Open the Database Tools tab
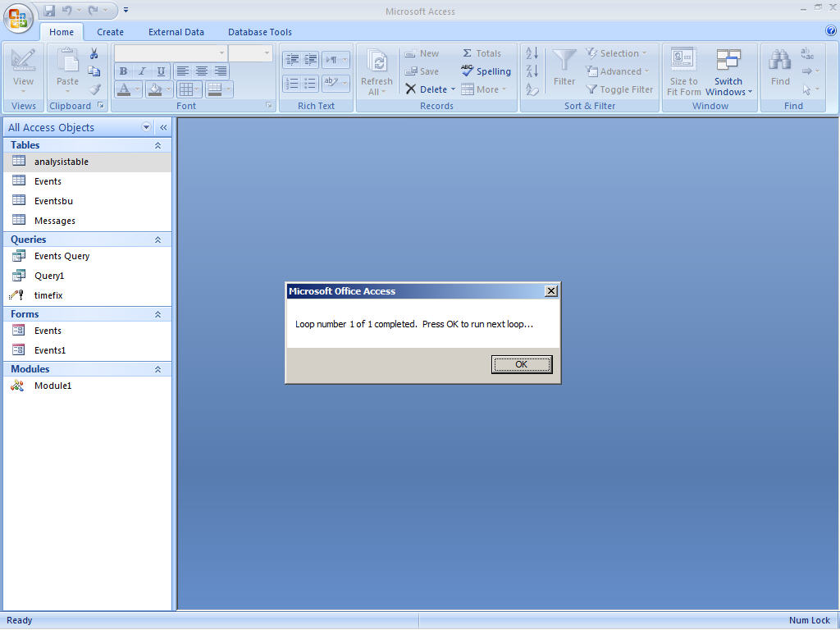The image size is (840, 630). point(260,32)
